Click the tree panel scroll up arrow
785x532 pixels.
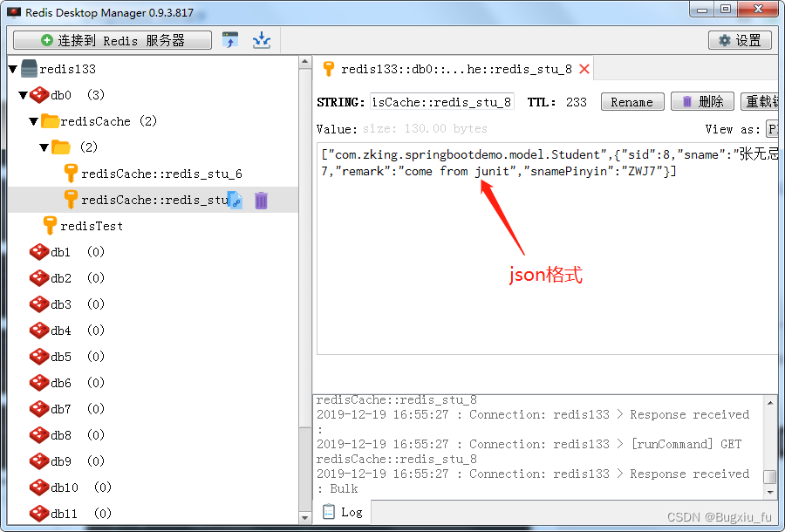click(x=305, y=62)
